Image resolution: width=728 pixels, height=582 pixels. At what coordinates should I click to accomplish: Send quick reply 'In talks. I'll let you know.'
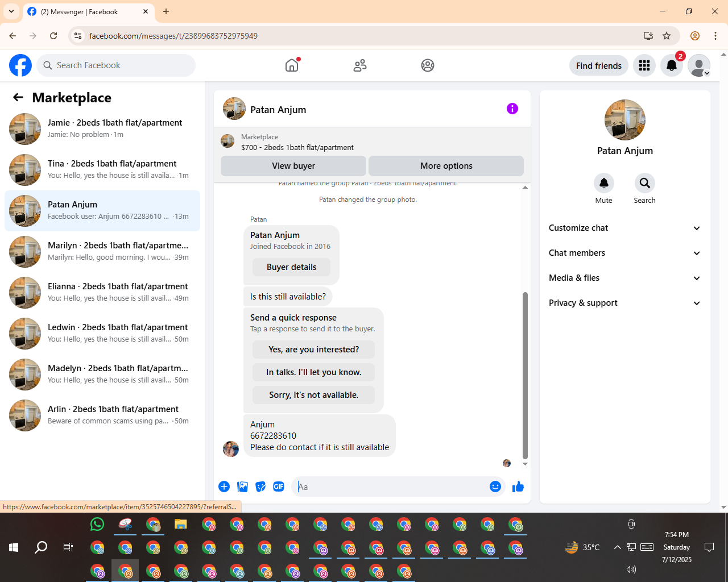[314, 372]
